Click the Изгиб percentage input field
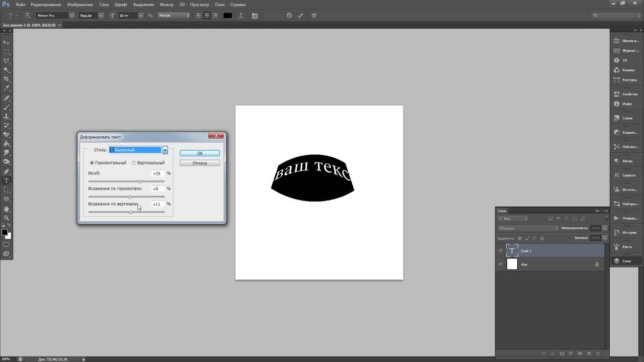The width and height of the screenshot is (644, 362). tap(157, 173)
